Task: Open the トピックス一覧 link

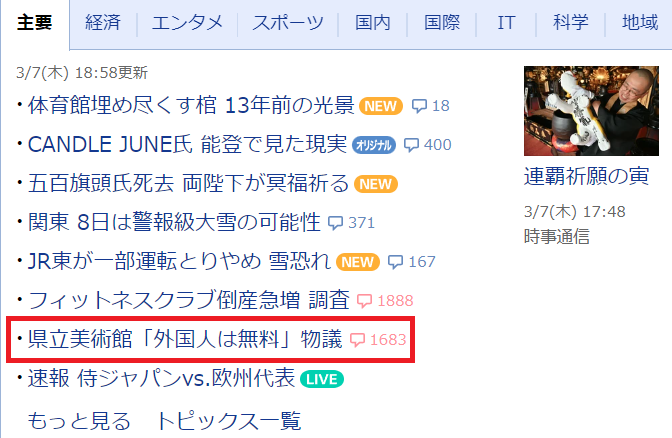Action: 228,421
